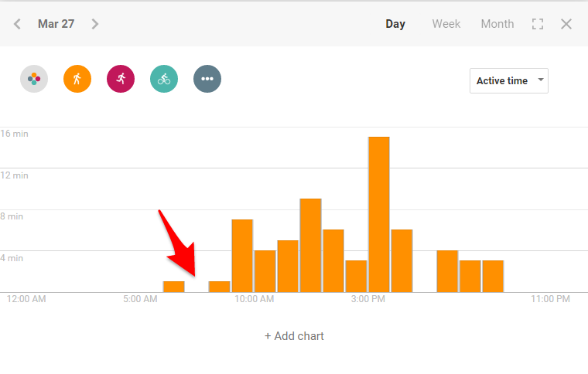This screenshot has width=588, height=374.
Task: Click the second-tallest bar near noon
Action: (310, 245)
